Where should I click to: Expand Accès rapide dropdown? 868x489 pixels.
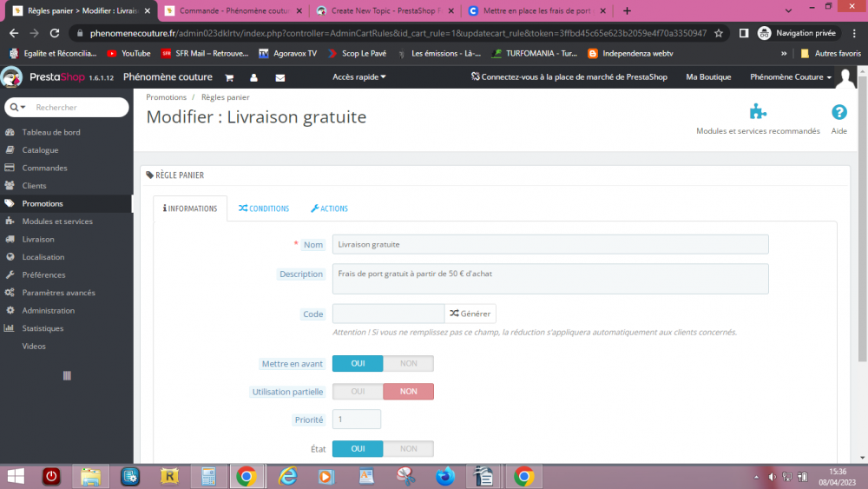pyautogui.click(x=358, y=77)
